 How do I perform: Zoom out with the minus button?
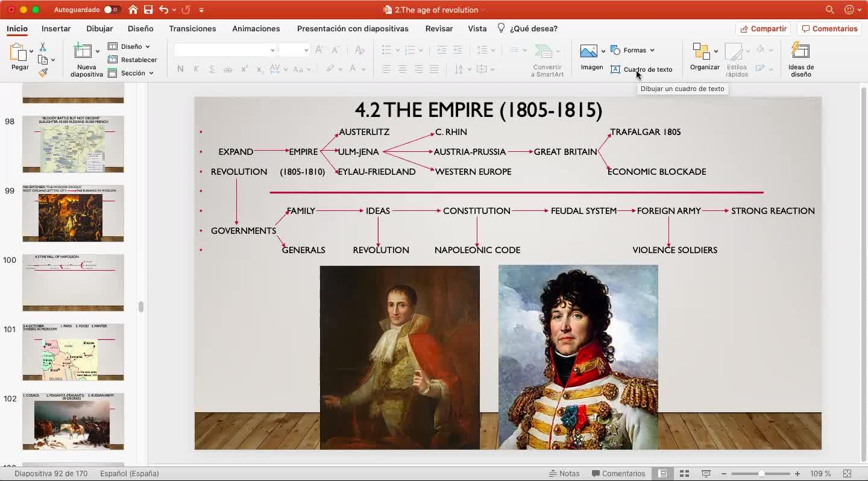[x=724, y=474]
